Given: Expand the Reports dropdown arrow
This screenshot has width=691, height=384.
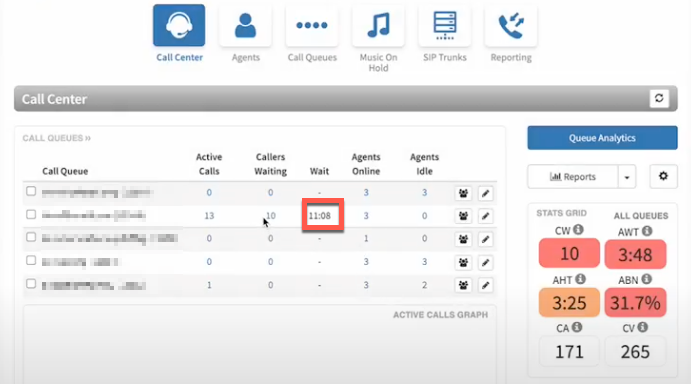Looking at the screenshot, I should point(627,177).
